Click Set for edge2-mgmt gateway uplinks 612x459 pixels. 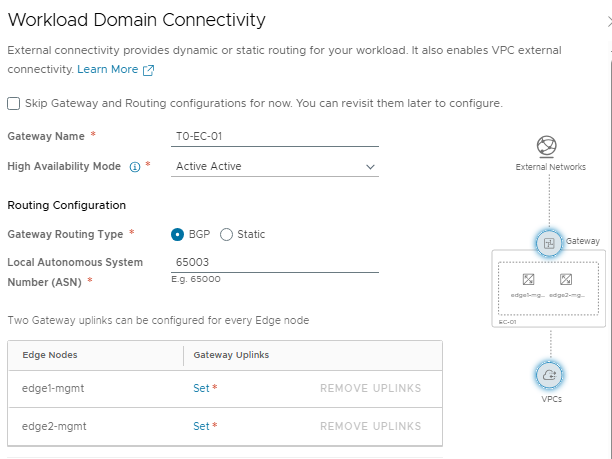pos(202,426)
